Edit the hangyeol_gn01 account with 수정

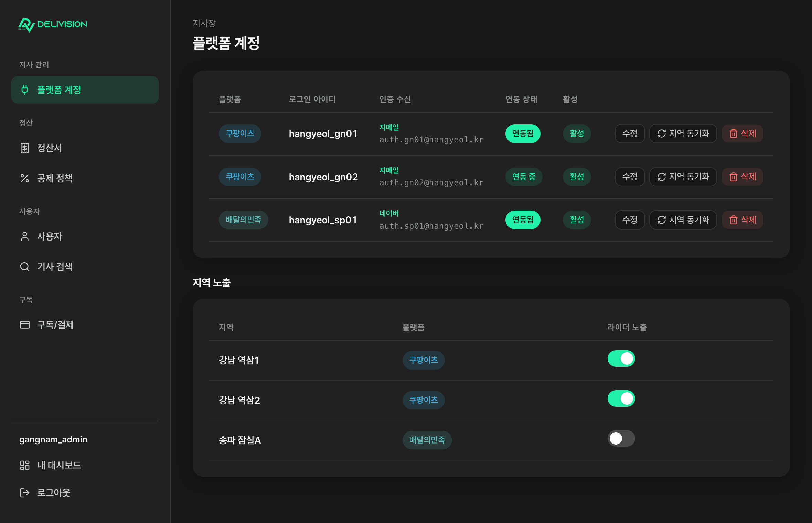pos(630,134)
